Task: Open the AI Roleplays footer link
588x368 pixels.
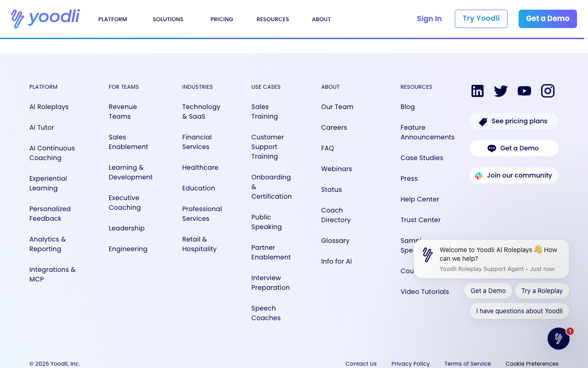Action: pos(49,107)
